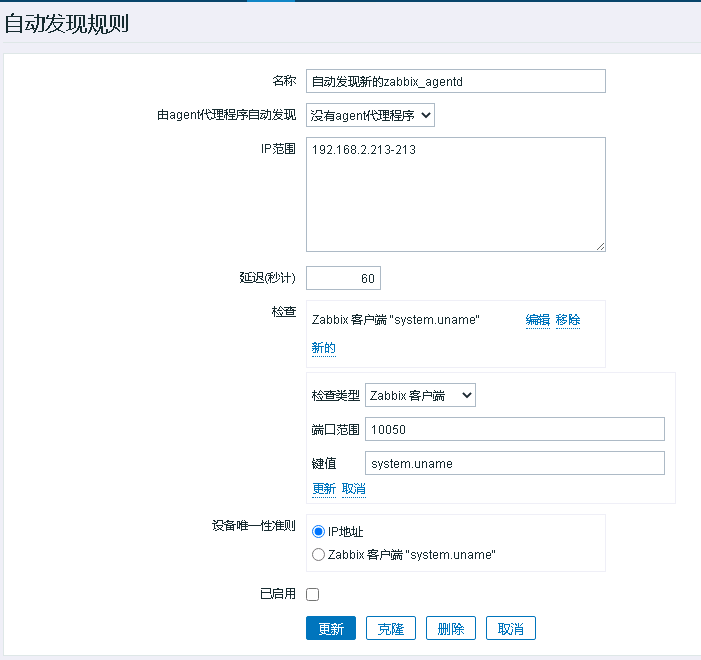Click the 名称 name input field

[456, 81]
